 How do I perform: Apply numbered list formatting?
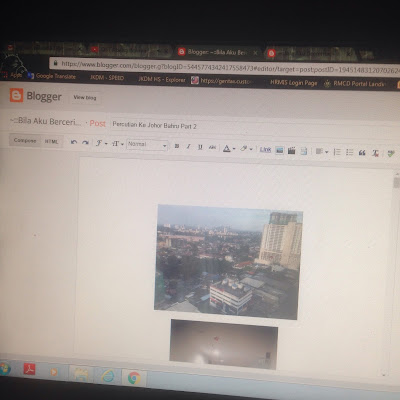click(337, 152)
